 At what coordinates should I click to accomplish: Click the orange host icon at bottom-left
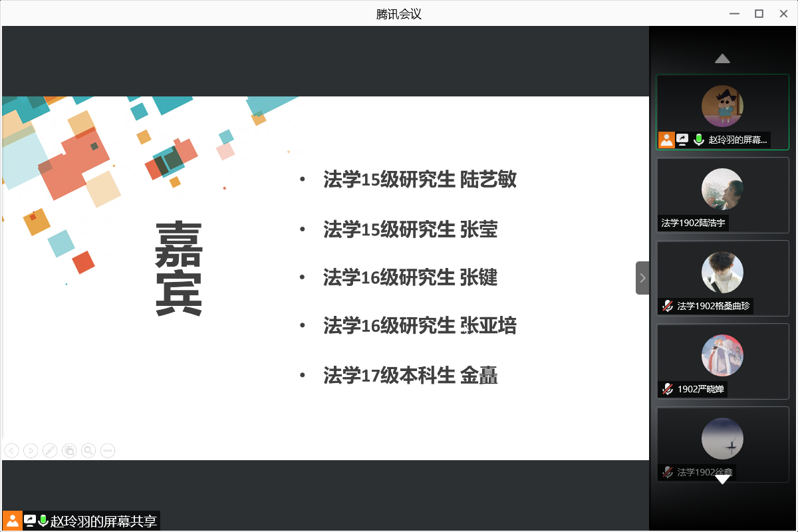(12, 521)
